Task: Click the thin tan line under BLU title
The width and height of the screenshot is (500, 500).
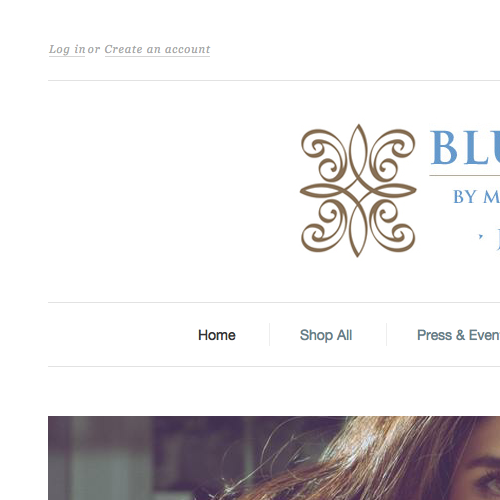Action: (465, 175)
